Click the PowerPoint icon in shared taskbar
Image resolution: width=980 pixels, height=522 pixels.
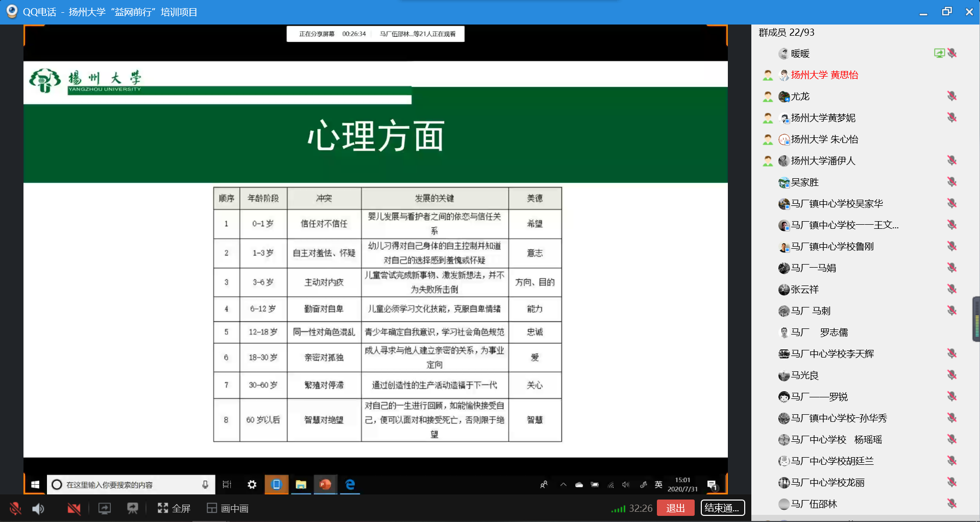(x=325, y=484)
